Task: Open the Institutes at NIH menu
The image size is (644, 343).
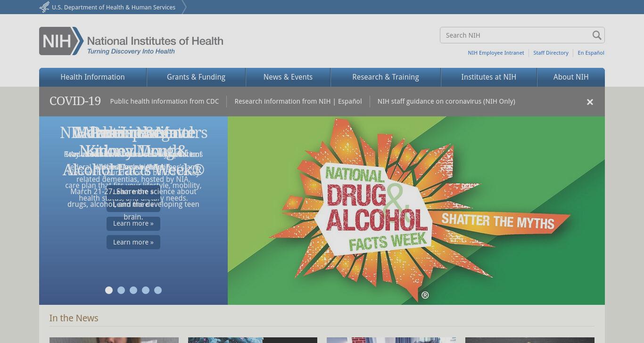Action: coord(489,77)
